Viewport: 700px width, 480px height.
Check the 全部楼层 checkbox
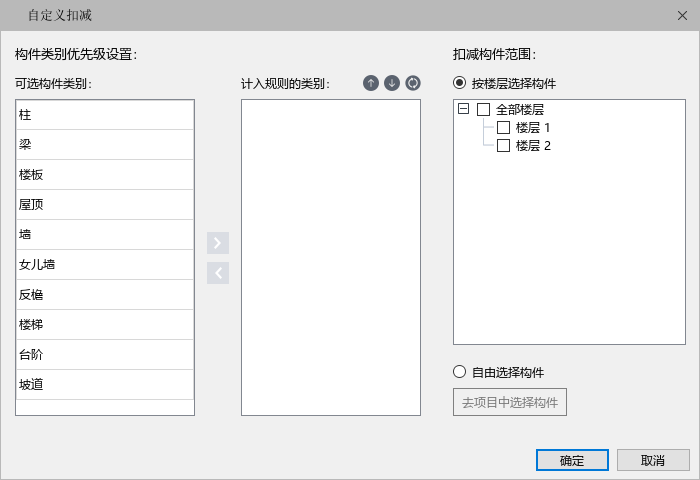point(483,109)
